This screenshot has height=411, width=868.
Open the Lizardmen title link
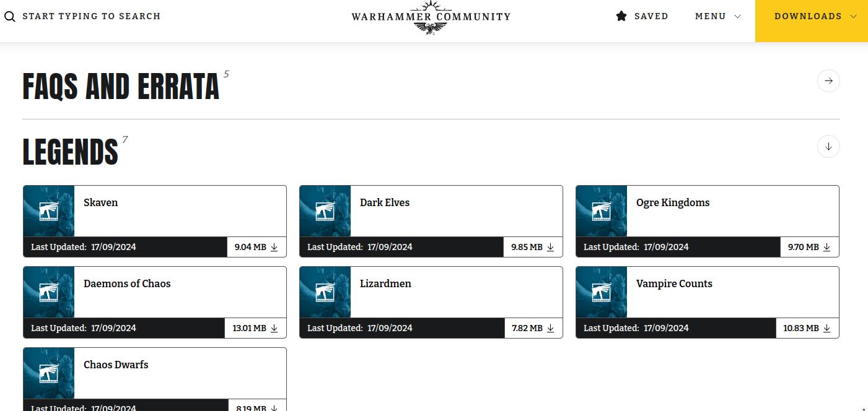tap(385, 283)
